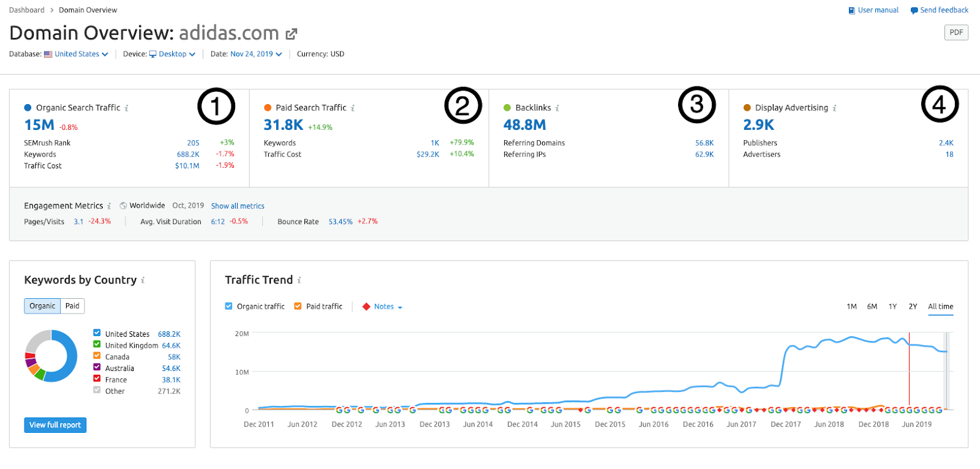Screen dimensions: 980x469
Task: Select the All time range
Action: tap(941, 307)
